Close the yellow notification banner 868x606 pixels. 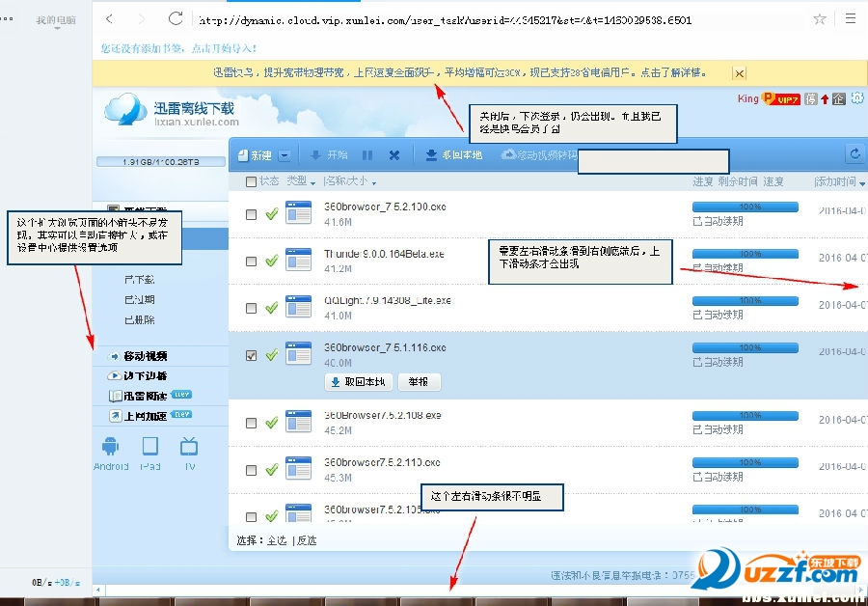tap(739, 73)
